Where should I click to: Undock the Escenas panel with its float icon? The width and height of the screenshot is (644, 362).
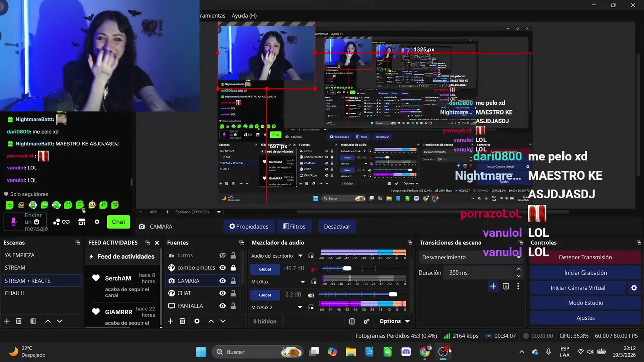77,243
